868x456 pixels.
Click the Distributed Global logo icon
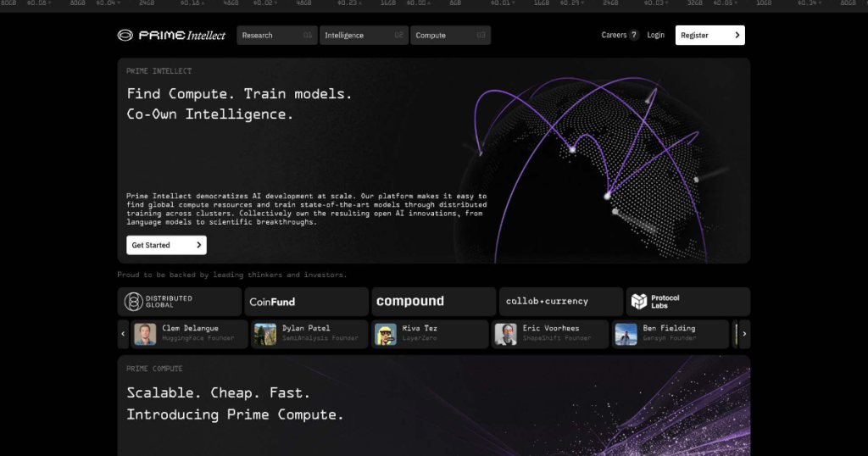pyautogui.click(x=133, y=302)
